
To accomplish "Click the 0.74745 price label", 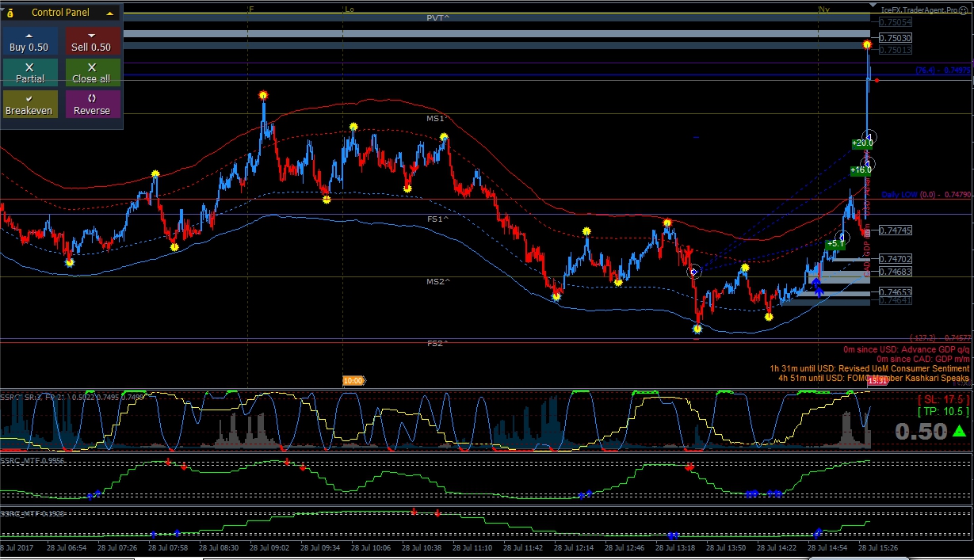I will point(896,230).
